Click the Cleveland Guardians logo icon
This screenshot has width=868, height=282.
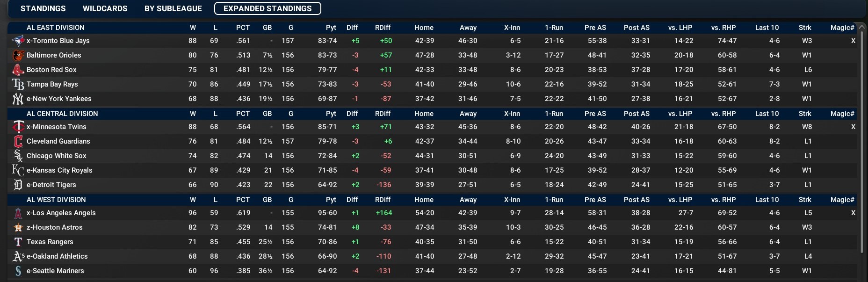(x=18, y=141)
